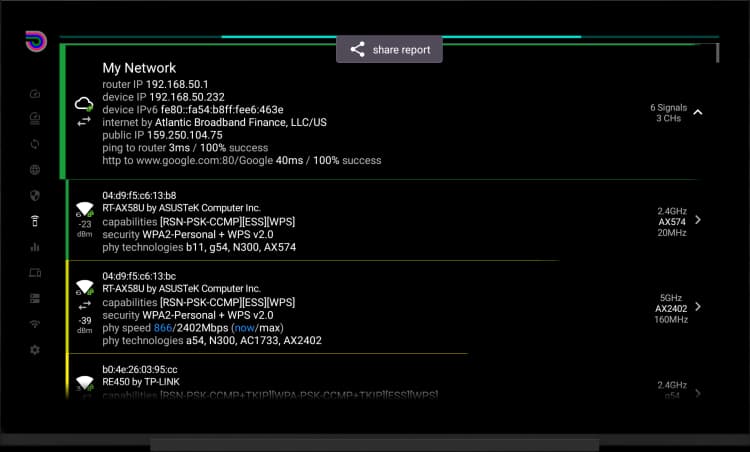Click the vertical scrollbar at right edge

717,53
